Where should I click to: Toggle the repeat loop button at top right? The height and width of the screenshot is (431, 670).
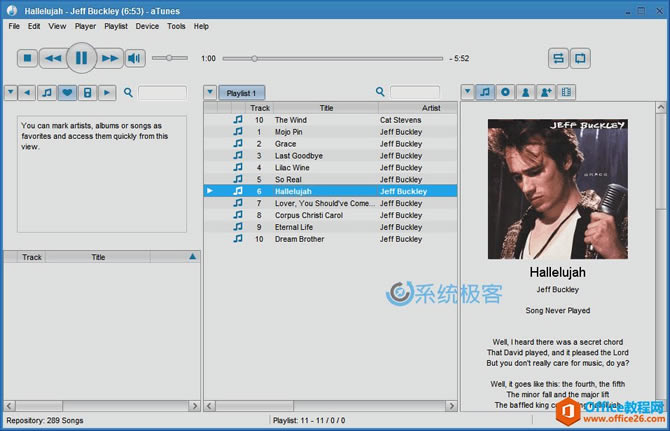580,58
